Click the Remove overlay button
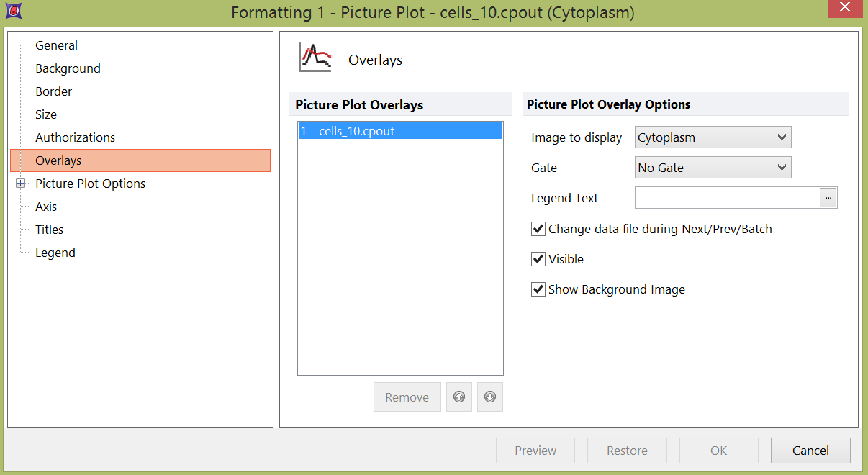The height and width of the screenshot is (475, 868). (407, 397)
